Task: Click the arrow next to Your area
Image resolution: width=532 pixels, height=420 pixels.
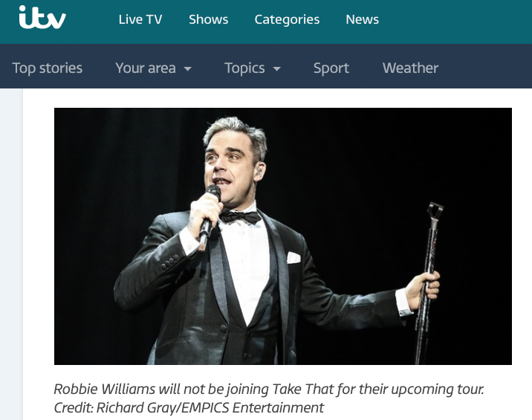Action: (188, 69)
